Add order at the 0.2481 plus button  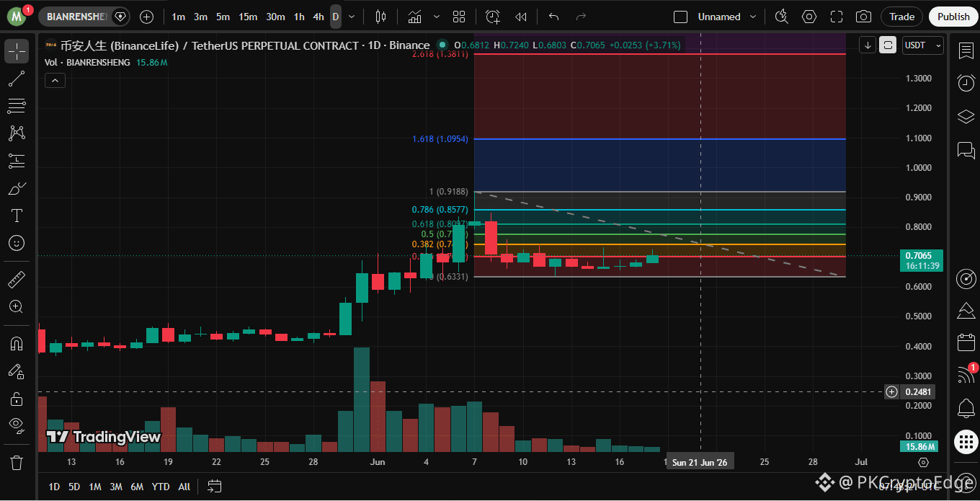coord(891,392)
